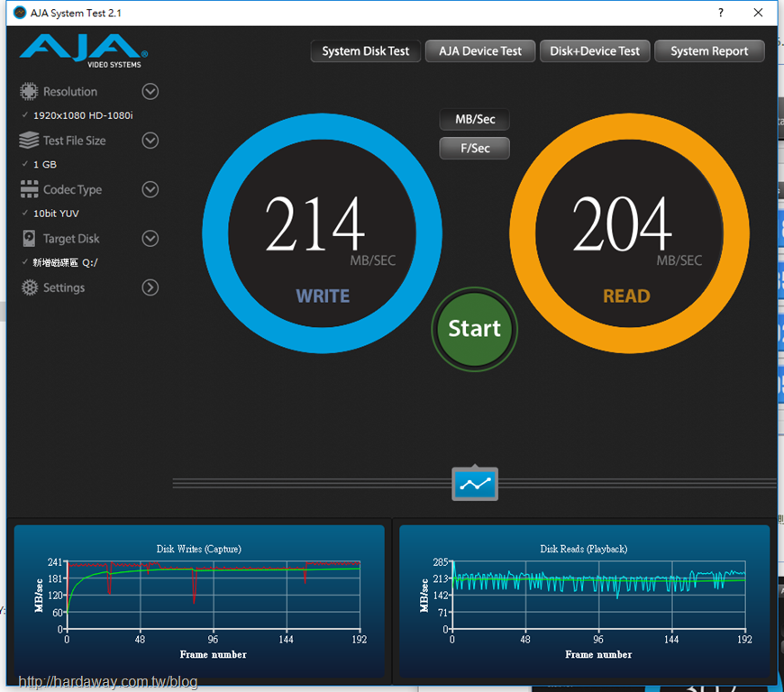Click the Resolution label
Screen dimensions: 784x692
(70, 92)
